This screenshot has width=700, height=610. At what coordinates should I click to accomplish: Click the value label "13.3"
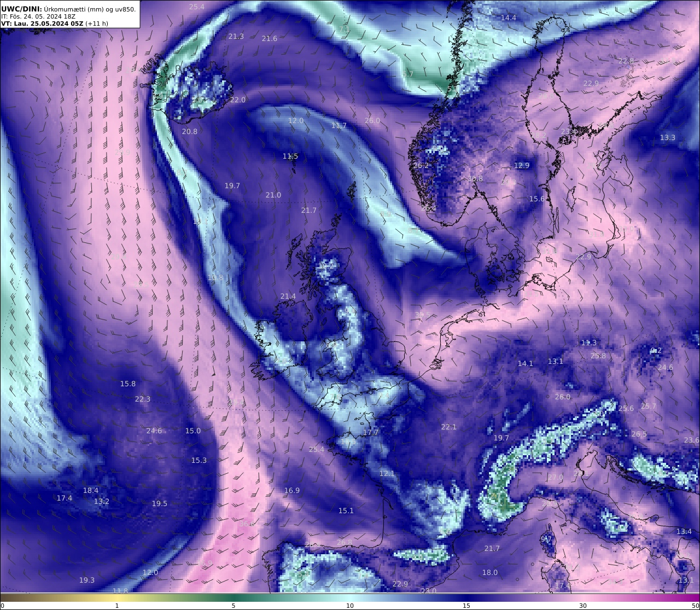coord(668,138)
